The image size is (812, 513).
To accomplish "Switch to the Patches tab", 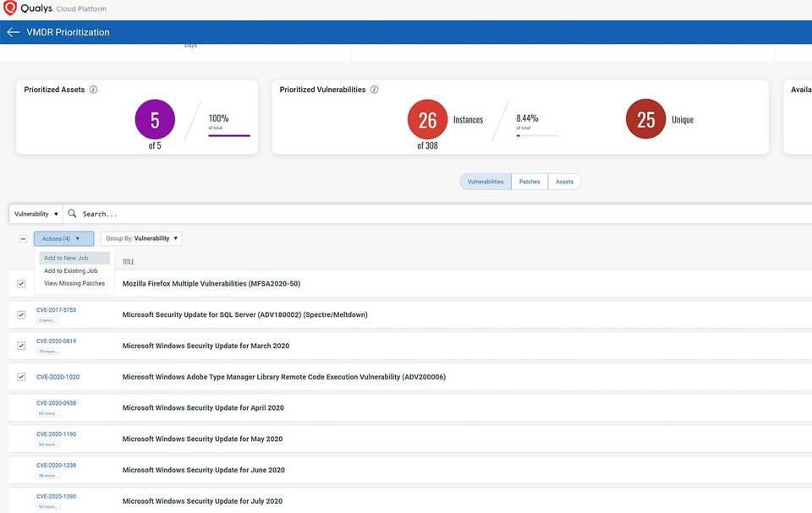I will pyautogui.click(x=530, y=181).
